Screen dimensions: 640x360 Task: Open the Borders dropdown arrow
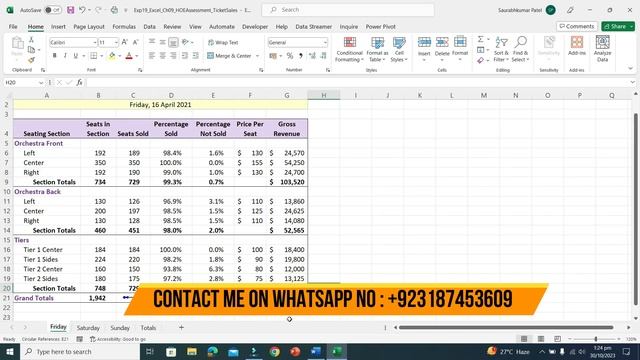(102, 56)
